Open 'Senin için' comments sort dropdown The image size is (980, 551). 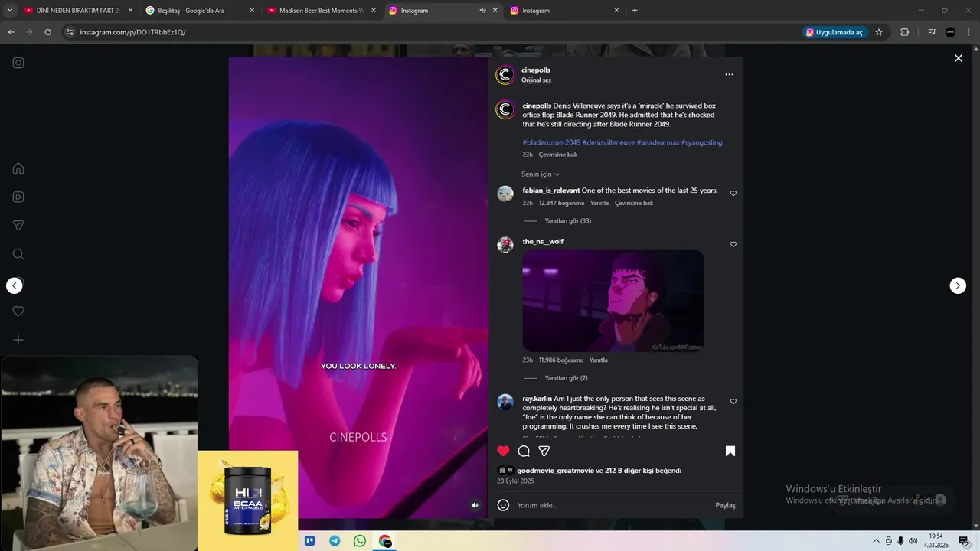(541, 174)
